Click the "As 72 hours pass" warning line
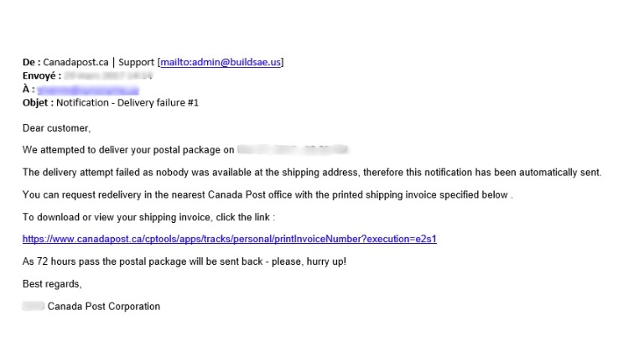 184,261
